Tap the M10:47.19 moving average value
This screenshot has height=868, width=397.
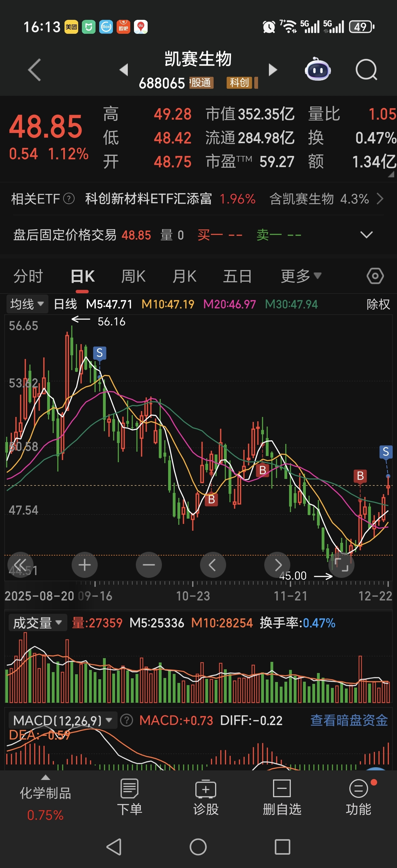point(168,304)
